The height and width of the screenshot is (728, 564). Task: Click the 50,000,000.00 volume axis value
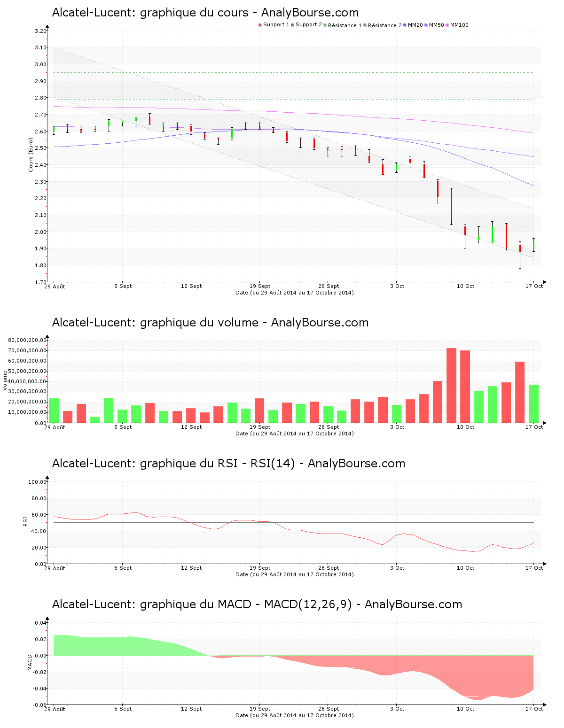[x=27, y=372]
